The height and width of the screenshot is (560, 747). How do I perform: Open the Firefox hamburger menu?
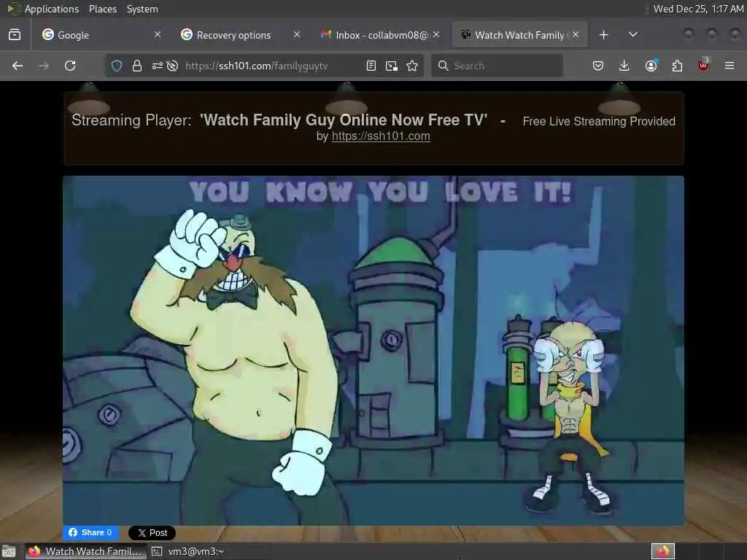pyautogui.click(x=729, y=66)
